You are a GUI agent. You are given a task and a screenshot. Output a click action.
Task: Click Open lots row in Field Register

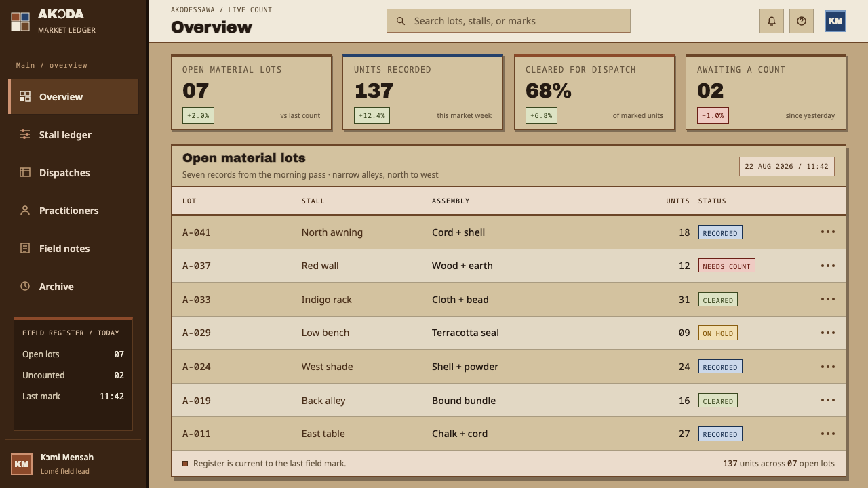73,354
